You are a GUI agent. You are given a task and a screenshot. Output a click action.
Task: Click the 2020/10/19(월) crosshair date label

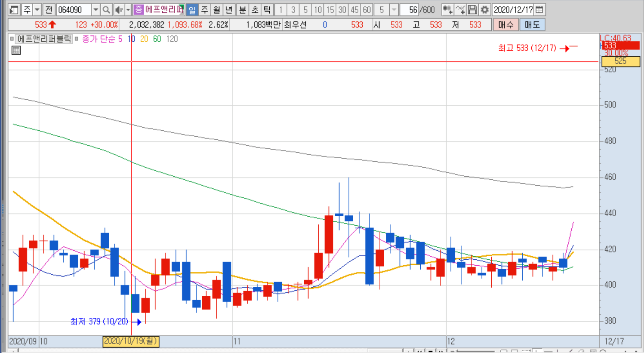pyautogui.click(x=131, y=341)
